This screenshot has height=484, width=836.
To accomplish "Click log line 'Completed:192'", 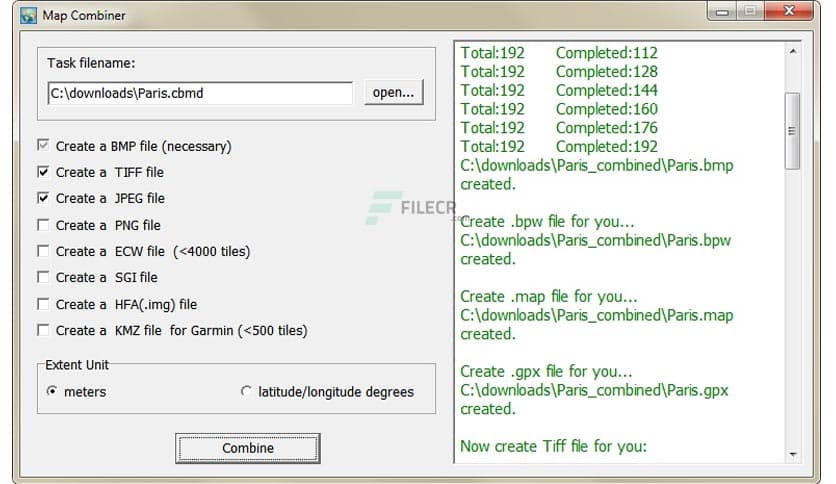I will pos(607,147).
